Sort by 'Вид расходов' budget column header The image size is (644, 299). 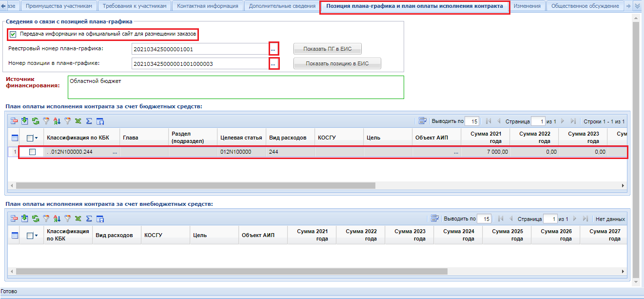pos(290,138)
